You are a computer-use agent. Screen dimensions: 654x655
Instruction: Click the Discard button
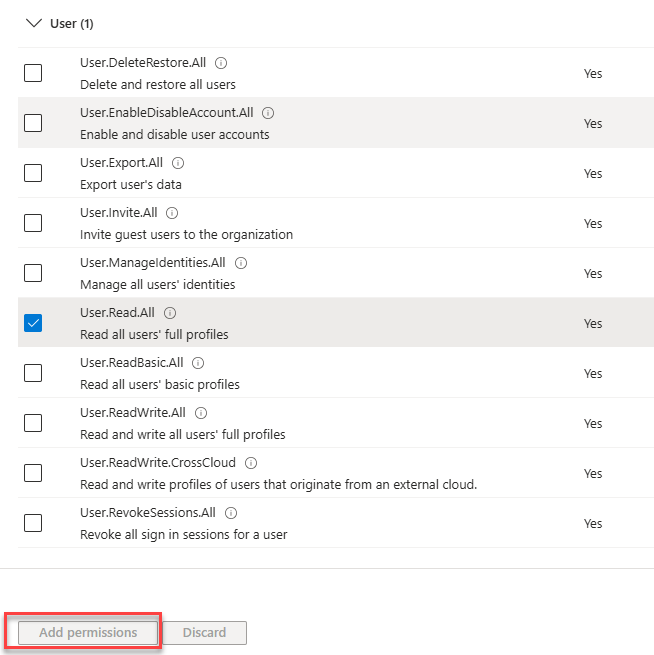click(204, 633)
